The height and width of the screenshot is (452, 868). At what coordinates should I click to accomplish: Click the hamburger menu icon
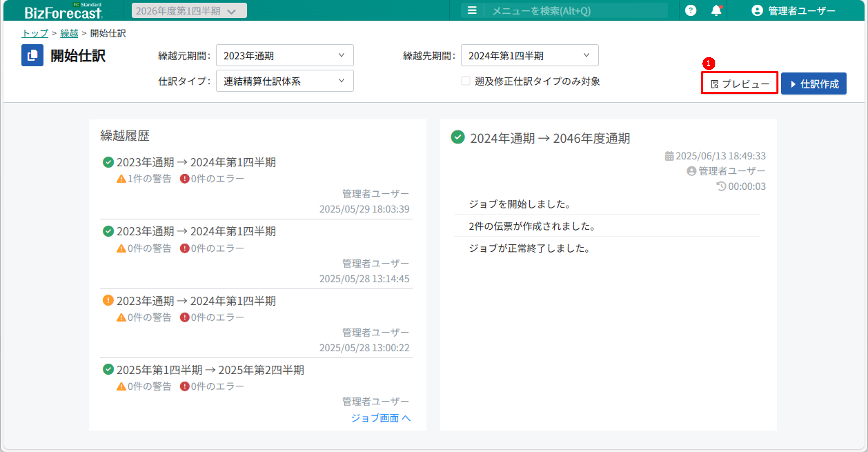(x=472, y=11)
